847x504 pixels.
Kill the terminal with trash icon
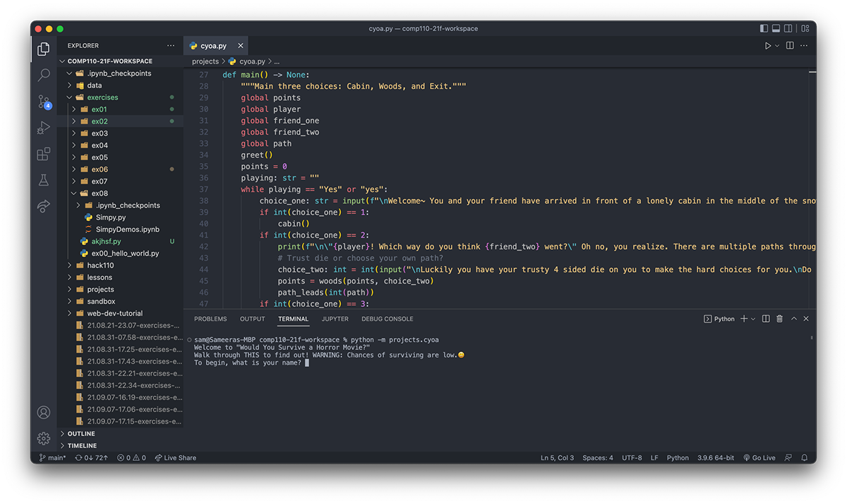(779, 319)
